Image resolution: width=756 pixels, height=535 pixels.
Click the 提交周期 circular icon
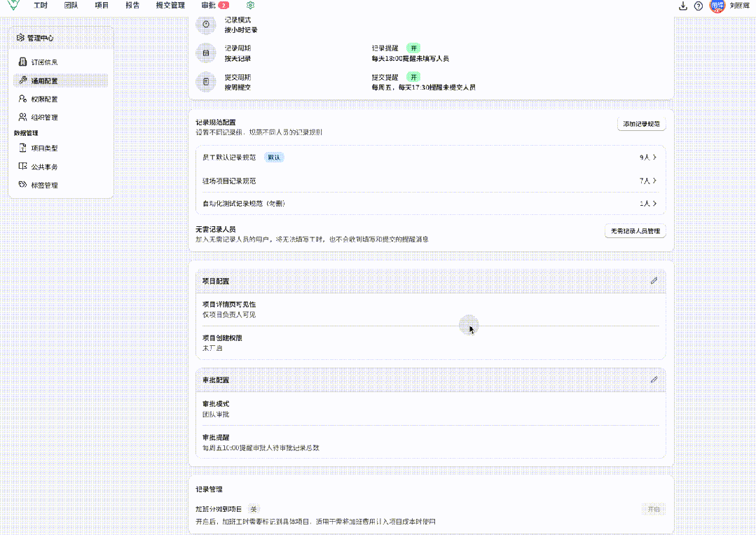pos(206,82)
